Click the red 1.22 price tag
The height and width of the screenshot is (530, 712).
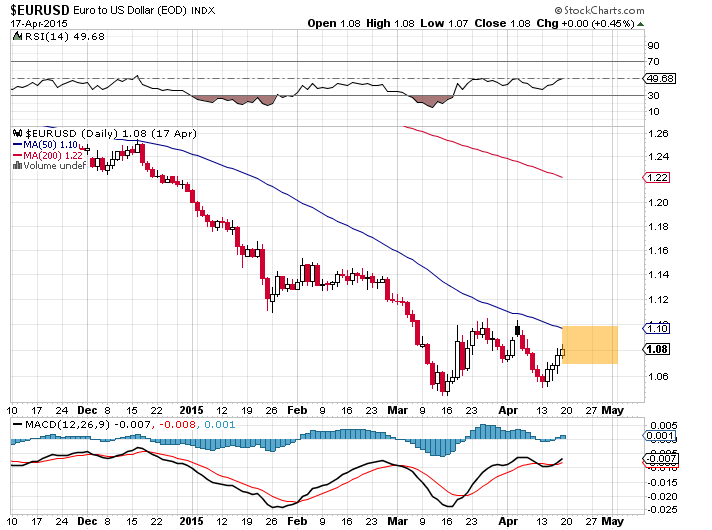point(655,177)
